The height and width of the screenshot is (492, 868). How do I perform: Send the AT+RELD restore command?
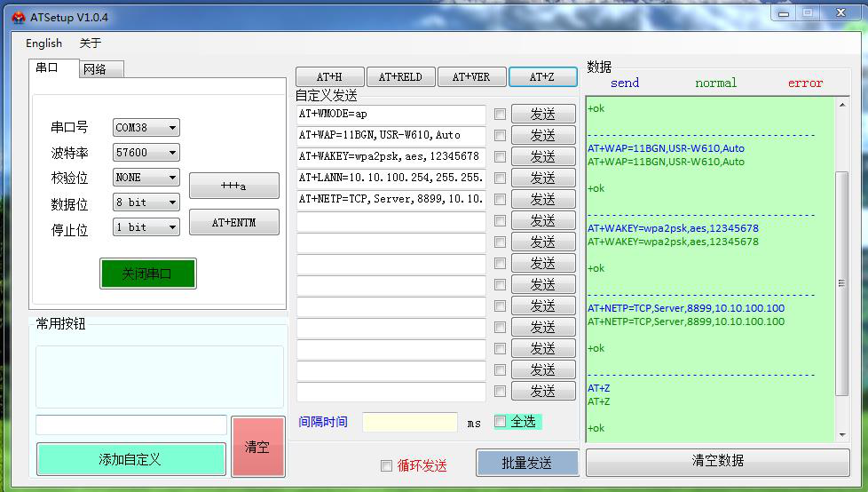(400, 77)
